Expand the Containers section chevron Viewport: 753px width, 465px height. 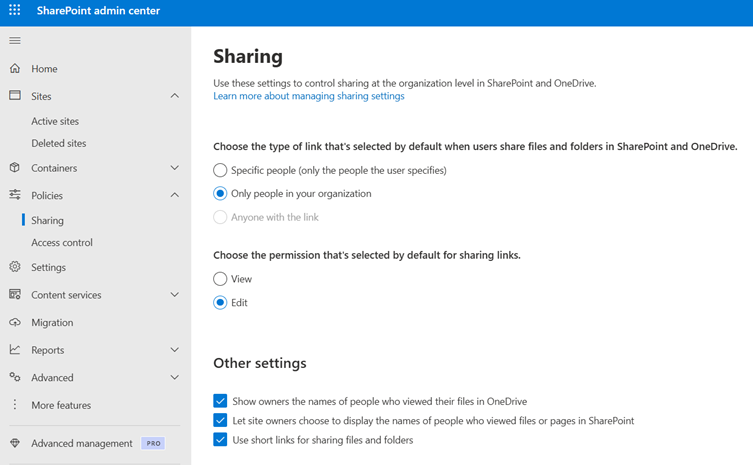(x=175, y=168)
